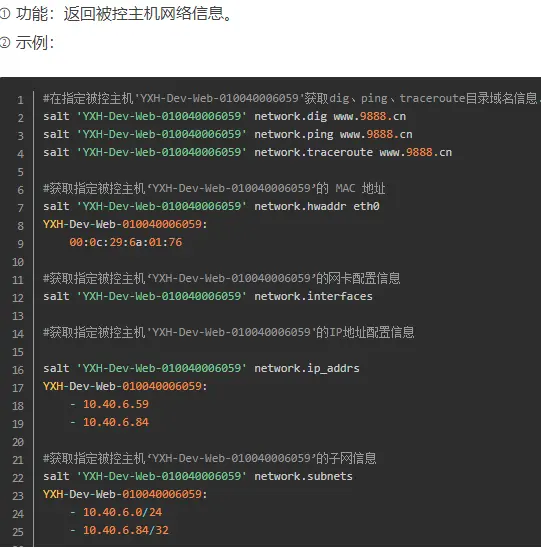
Task: Click the 'network.ip_addrs' command line
Action: coord(201,368)
